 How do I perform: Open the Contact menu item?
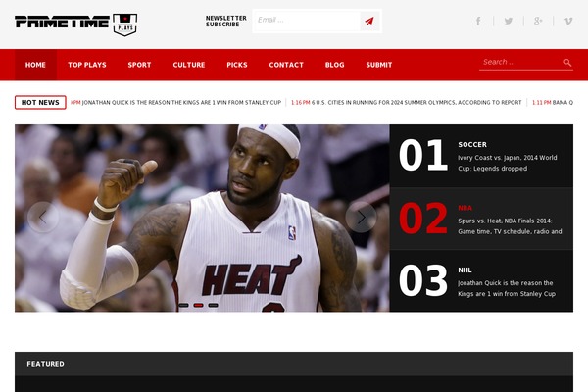click(x=286, y=65)
